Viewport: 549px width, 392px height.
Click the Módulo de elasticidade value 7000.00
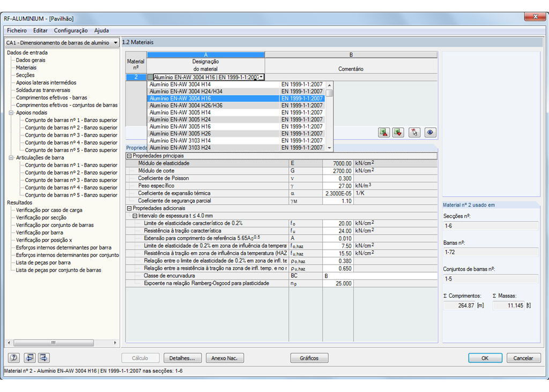(x=338, y=163)
